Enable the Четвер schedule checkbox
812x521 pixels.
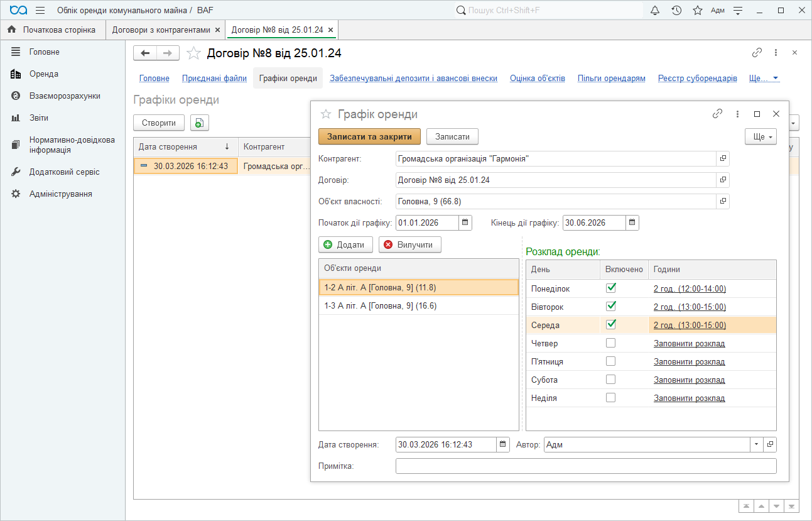(x=610, y=343)
